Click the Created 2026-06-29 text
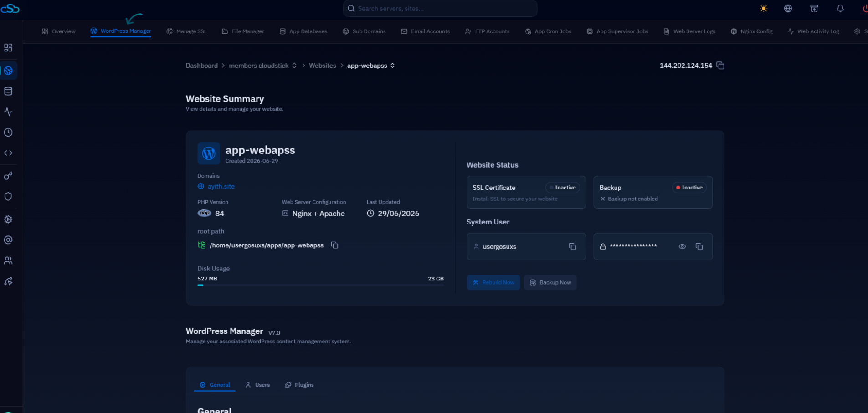Image resolution: width=868 pixels, height=413 pixels. click(x=252, y=161)
